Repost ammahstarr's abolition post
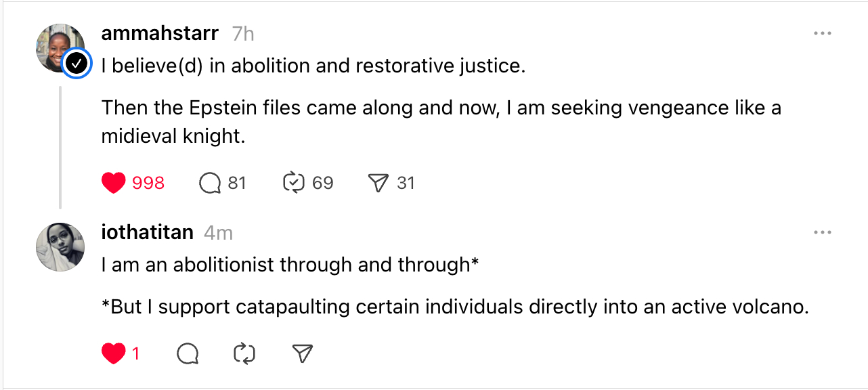Viewport: 868px width, 390px height. 294,183
